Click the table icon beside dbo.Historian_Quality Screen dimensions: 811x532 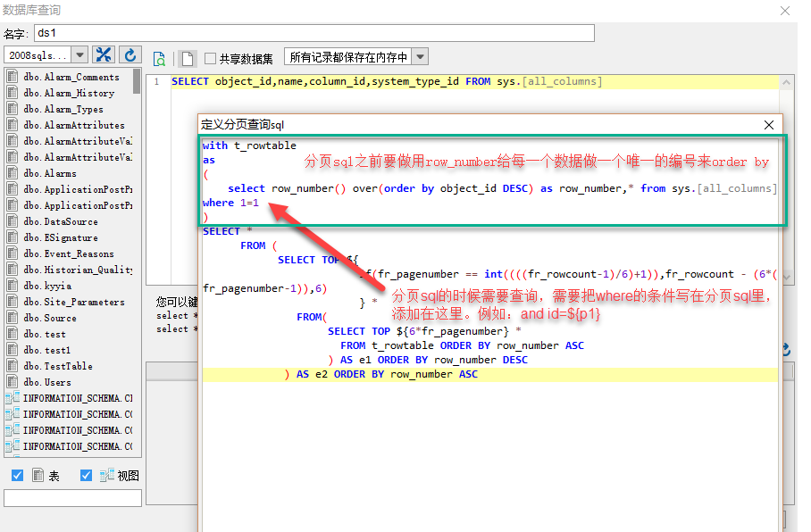13,270
